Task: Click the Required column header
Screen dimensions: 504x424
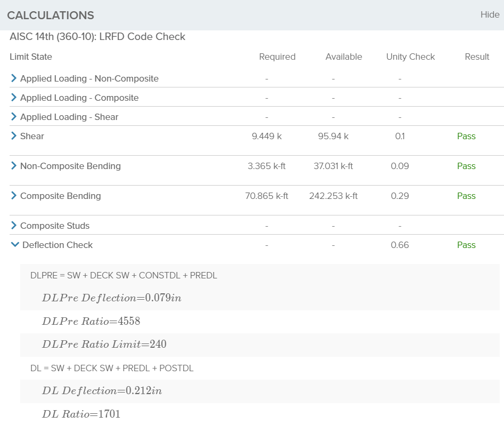Action: tap(277, 57)
